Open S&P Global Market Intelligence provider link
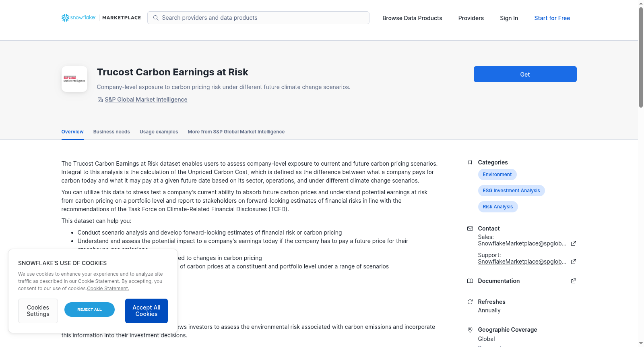Viewport: 644px width, 347px height. 146,100
